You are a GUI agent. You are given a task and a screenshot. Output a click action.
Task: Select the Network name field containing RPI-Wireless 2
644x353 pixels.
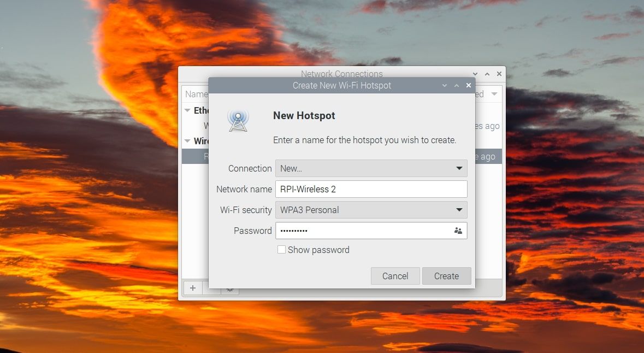tap(371, 189)
